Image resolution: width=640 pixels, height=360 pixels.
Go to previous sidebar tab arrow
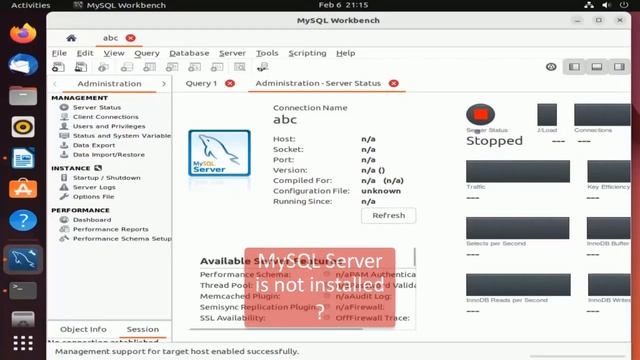(55, 84)
